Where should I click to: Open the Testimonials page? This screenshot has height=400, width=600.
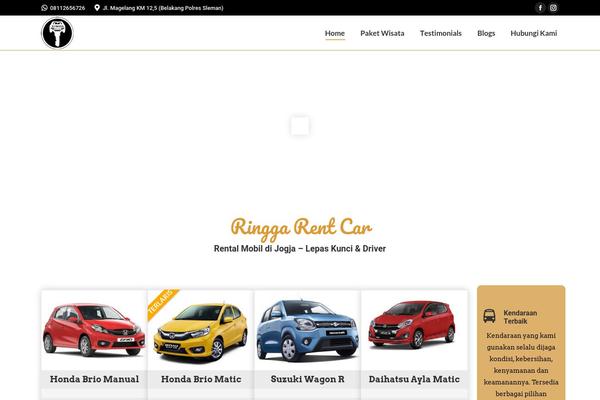tap(441, 33)
